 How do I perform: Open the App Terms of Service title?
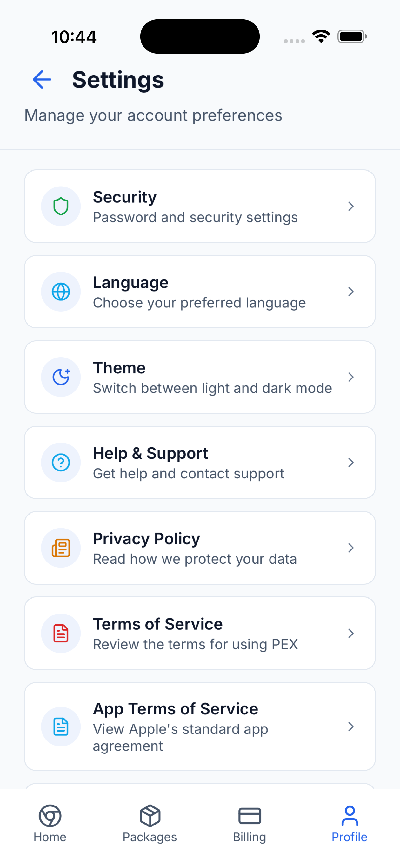pyautogui.click(x=175, y=709)
